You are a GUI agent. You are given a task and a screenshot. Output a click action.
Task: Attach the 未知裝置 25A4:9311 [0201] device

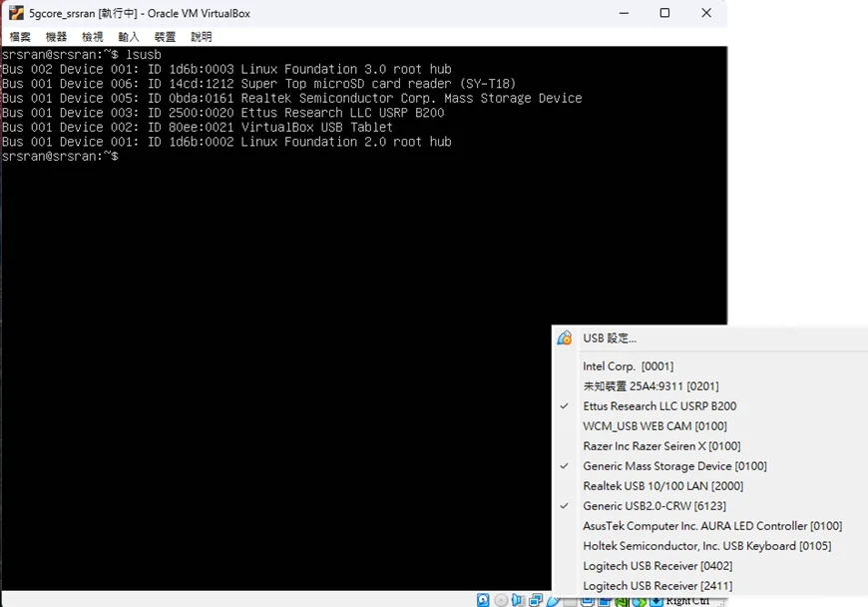710,386
